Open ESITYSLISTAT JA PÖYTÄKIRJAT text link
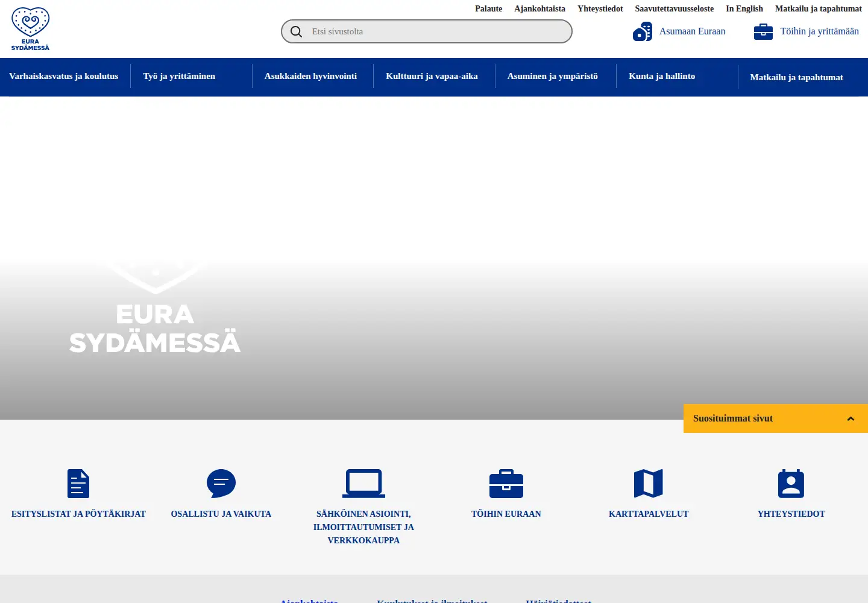Viewport: 868px width, 603px height. point(78,514)
